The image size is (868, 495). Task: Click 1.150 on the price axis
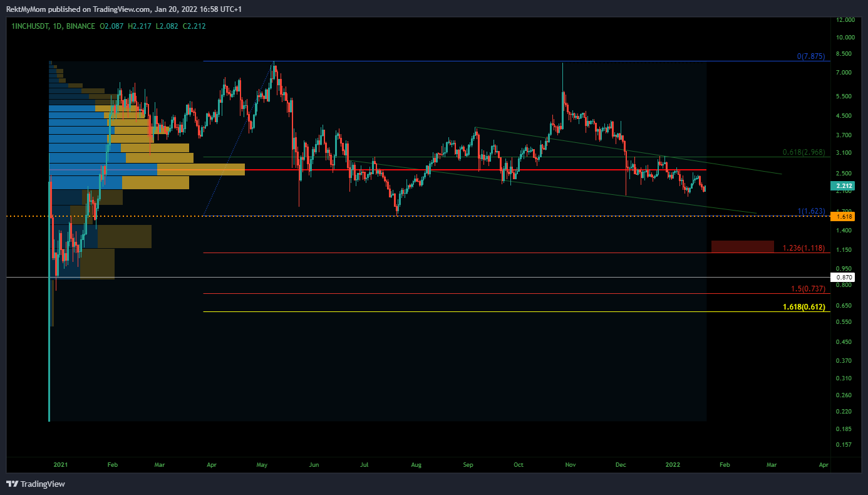(x=845, y=251)
